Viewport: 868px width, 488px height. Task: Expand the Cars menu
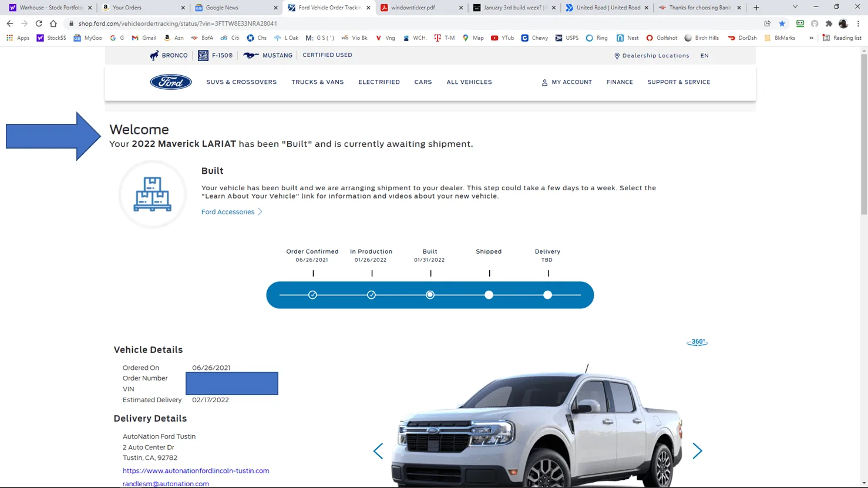423,82
